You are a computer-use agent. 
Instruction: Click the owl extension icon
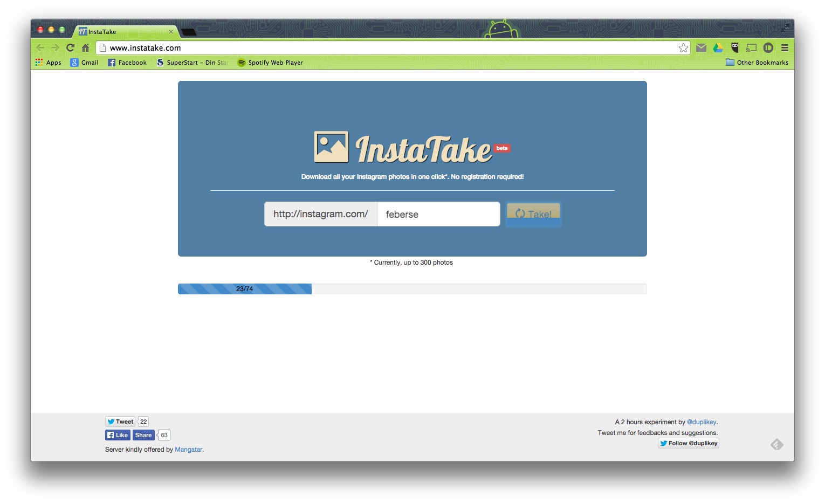coord(734,47)
